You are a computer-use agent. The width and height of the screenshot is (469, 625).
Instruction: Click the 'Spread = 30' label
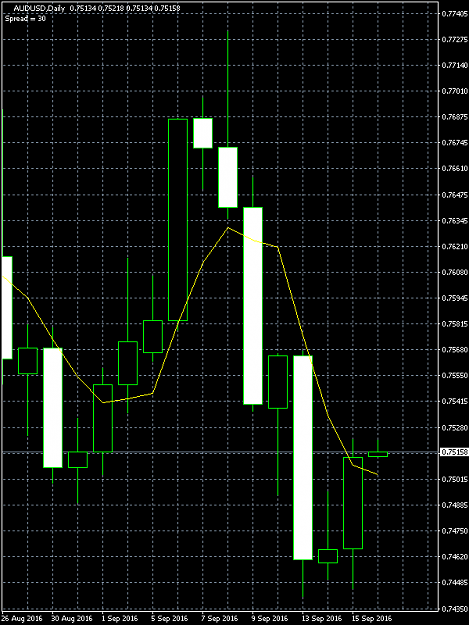click(26, 18)
